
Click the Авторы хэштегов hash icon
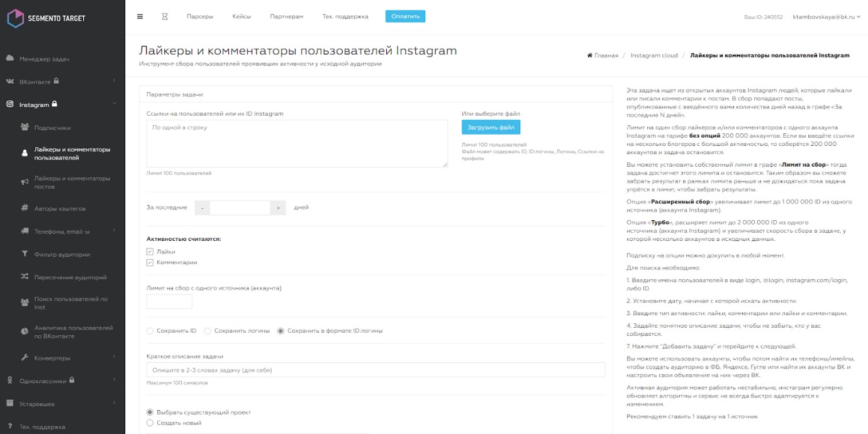click(25, 208)
